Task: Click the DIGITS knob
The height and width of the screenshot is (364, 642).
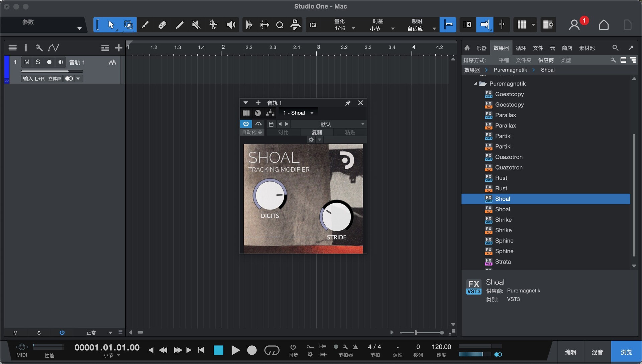Action: 270,195
